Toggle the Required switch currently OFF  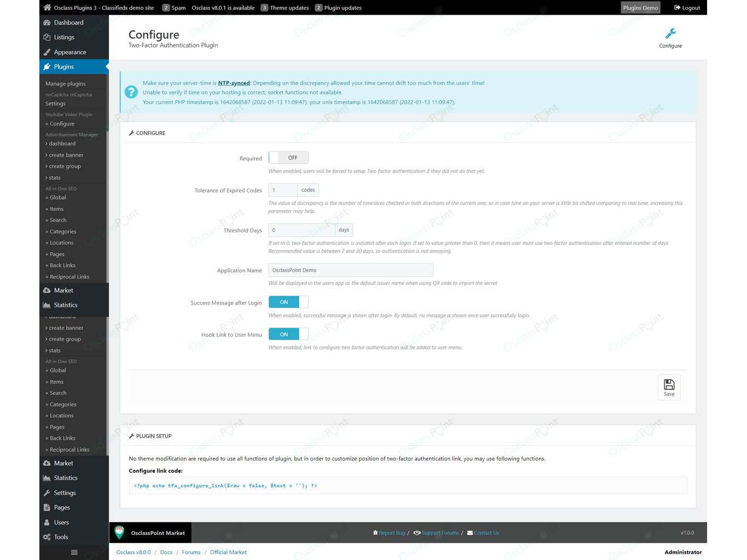289,157
